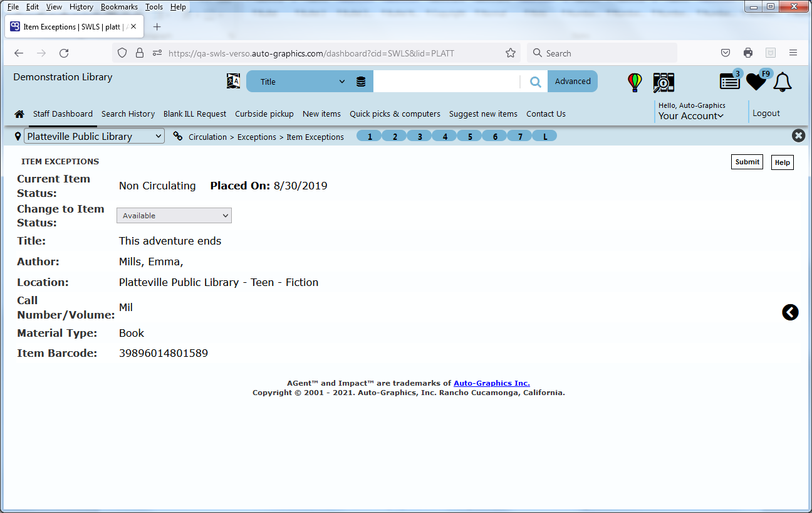The image size is (812, 513).
Task: Expand the Your Account menu
Action: [691, 115]
